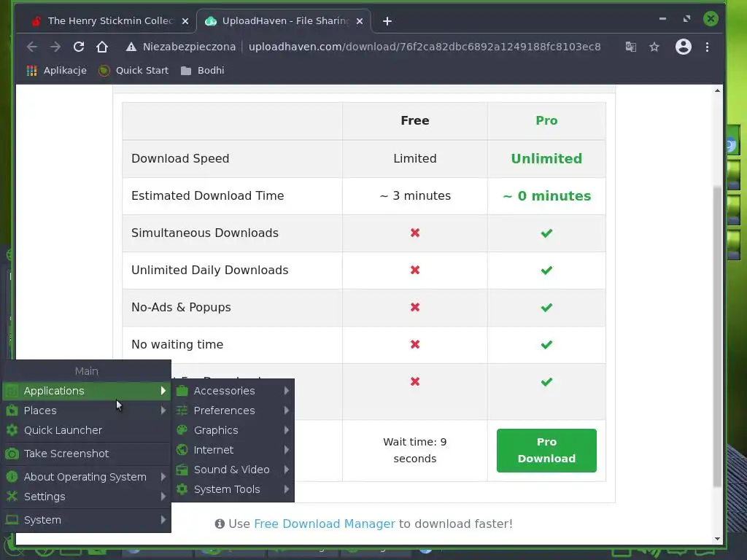Click the page scrollbar up arrow

point(718,90)
